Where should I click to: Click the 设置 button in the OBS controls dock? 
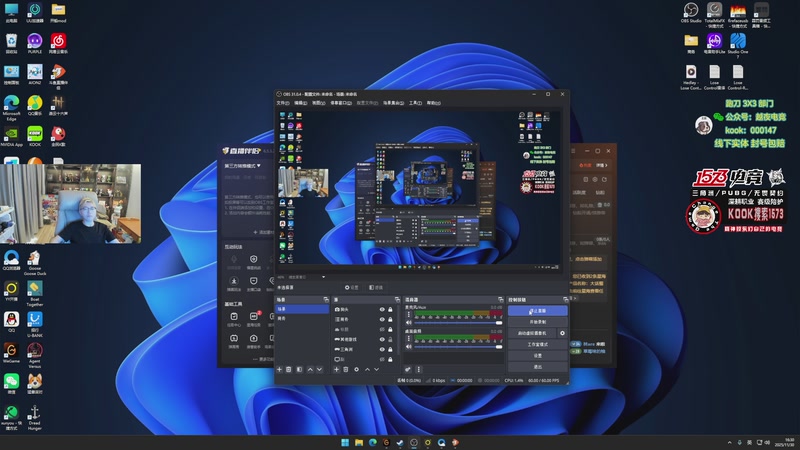click(x=537, y=356)
